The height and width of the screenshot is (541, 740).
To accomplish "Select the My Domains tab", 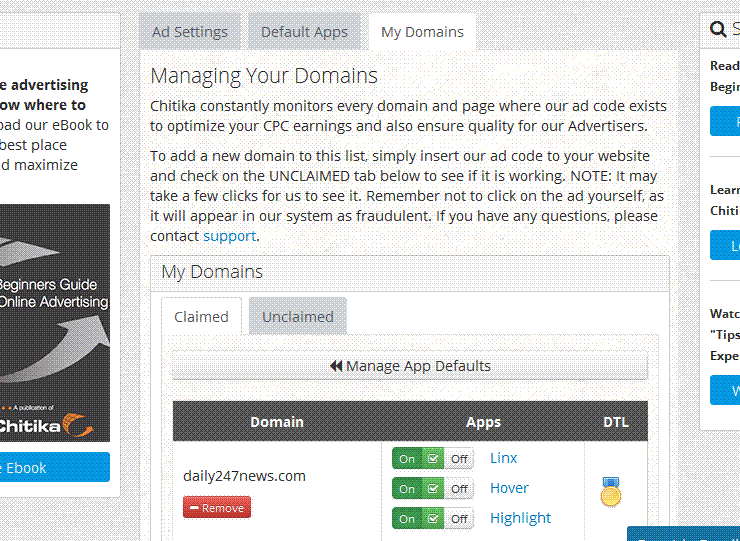I will point(422,32).
